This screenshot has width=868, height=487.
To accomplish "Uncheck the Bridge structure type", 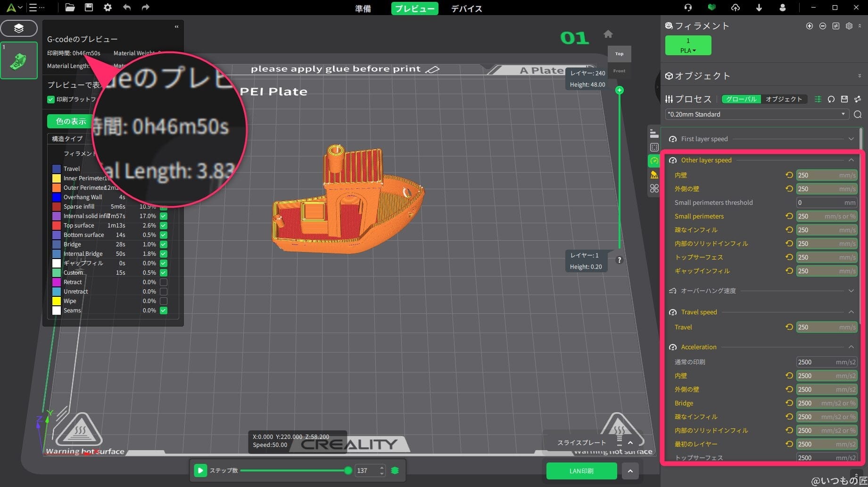I will click(x=163, y=244).
